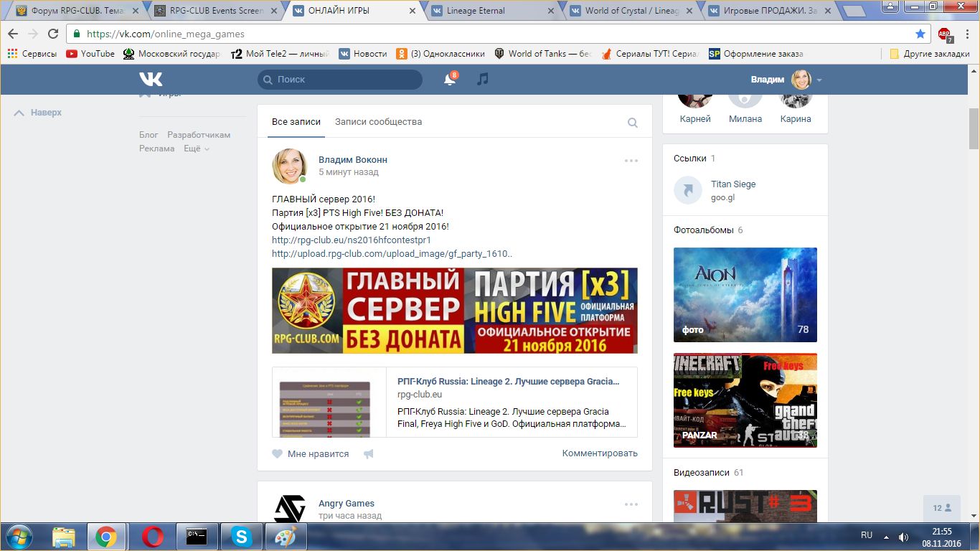Open the Titan Siege link

tap(732, 184)
